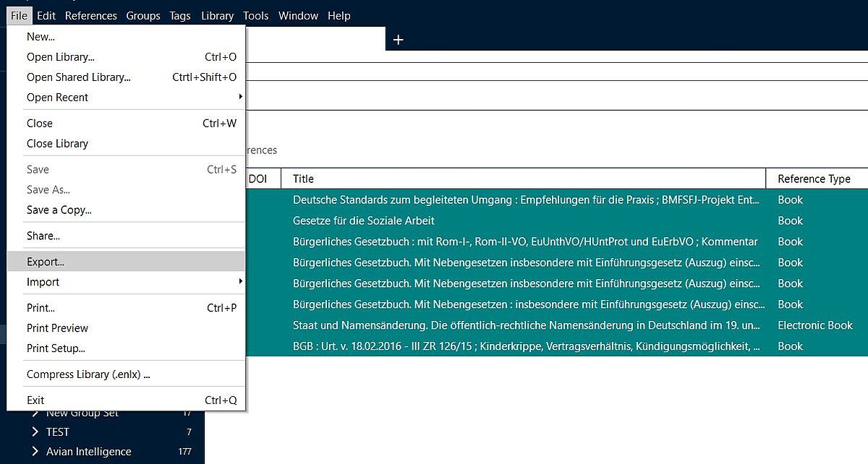Sort by Reference Type column header

point(817,179)
